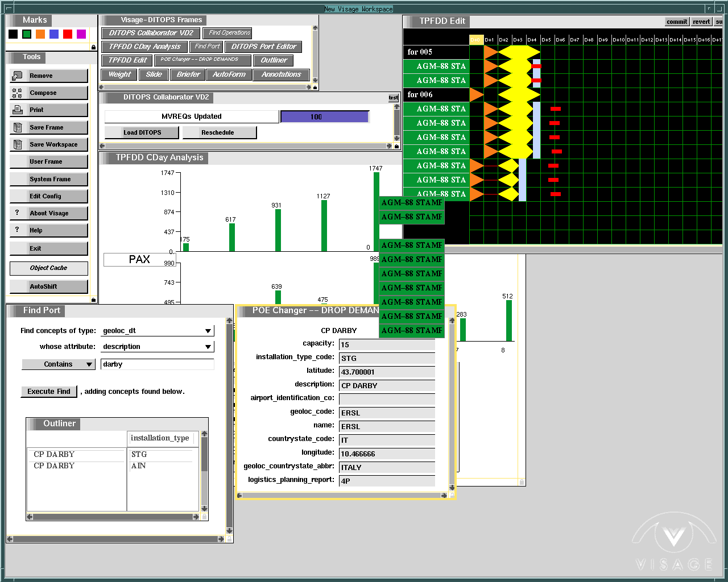
Task: Click the Print tool printer icon
Action: point(17,110)
